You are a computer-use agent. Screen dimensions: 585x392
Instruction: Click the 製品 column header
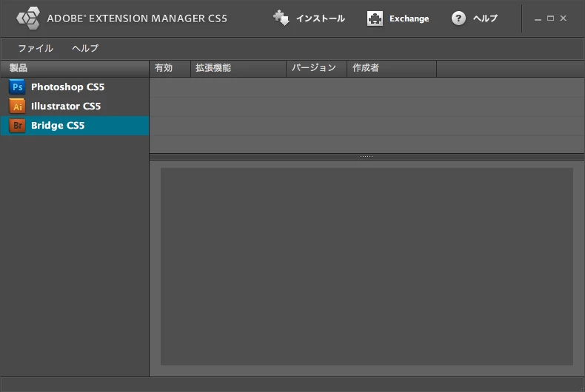pos(75,68)
